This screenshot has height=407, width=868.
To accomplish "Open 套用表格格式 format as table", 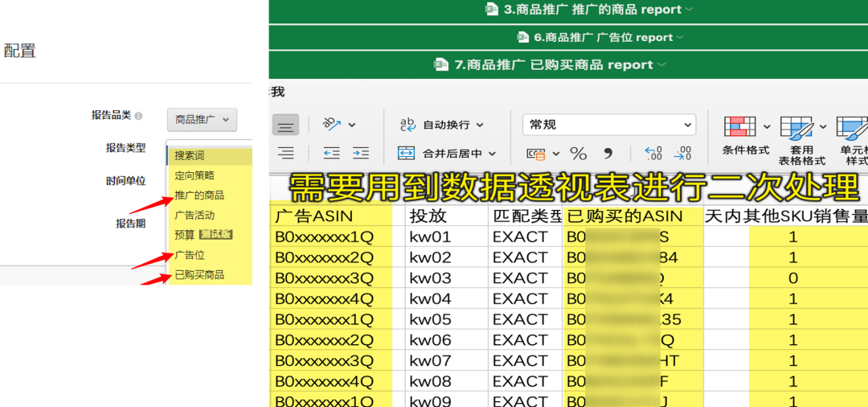I will (802, 141).
